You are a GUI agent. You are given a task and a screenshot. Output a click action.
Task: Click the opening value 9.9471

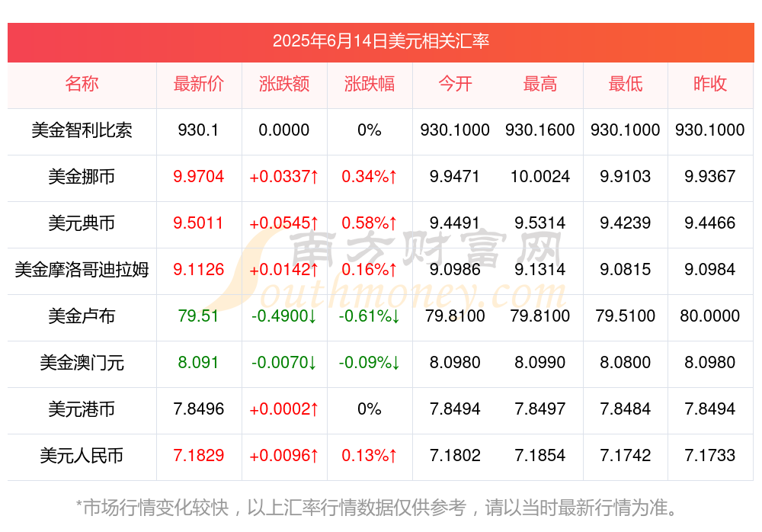455,177
